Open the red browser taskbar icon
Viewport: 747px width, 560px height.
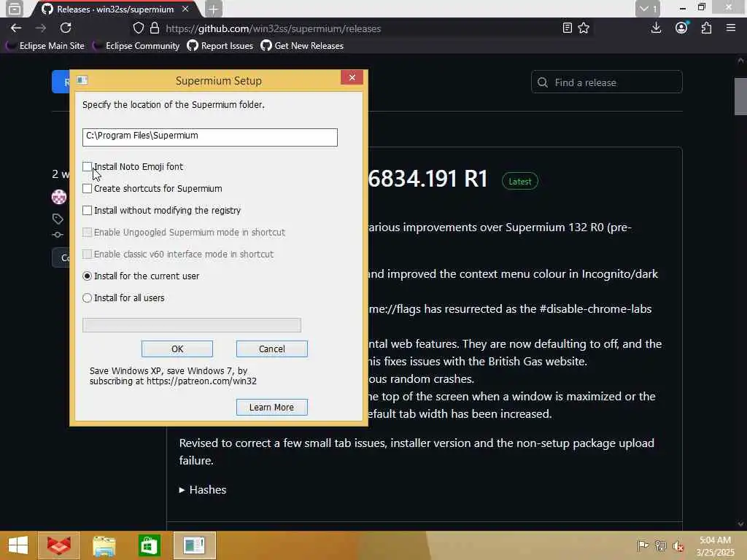(58, 545)
